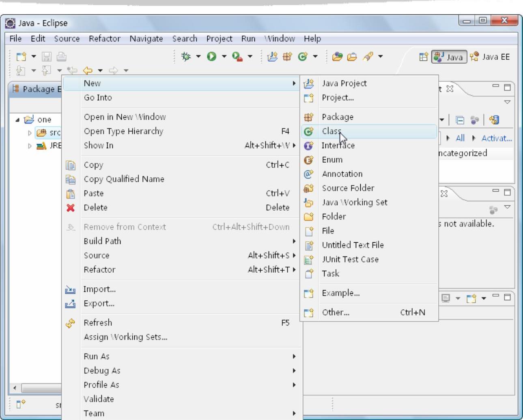Toggle the Java perspective button
The image size is (523, 420).
(449, 57)
